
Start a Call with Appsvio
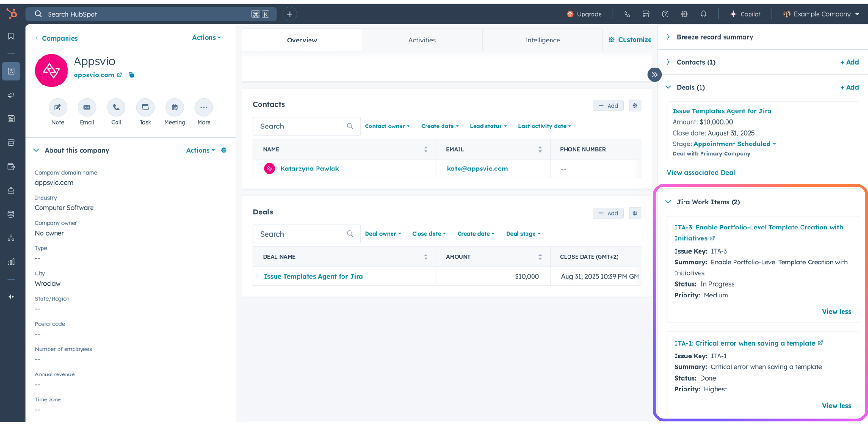coord(116,108)
